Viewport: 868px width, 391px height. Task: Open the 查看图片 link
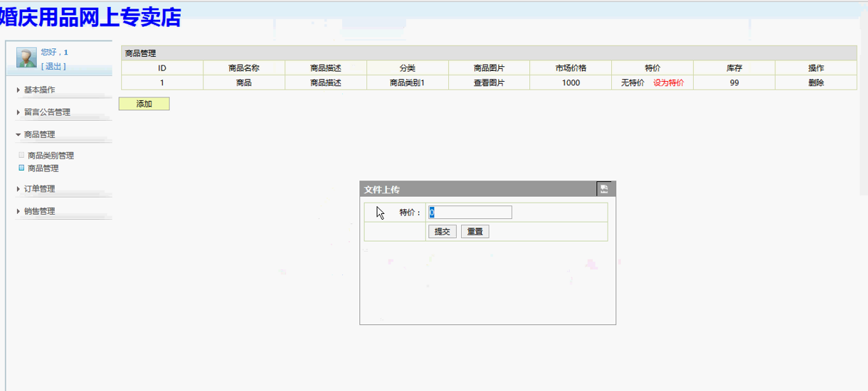click(x=489, y=82)
